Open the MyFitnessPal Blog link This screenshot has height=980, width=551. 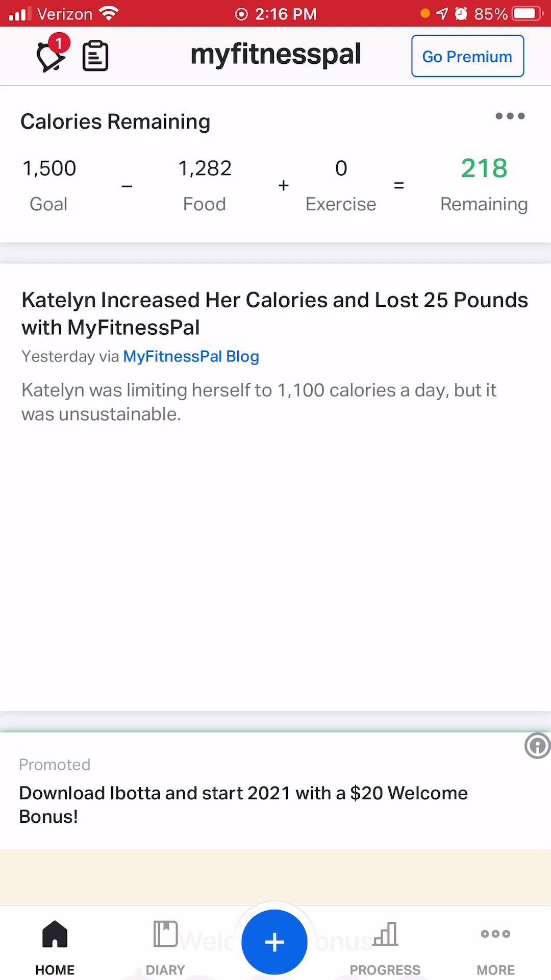191,356
